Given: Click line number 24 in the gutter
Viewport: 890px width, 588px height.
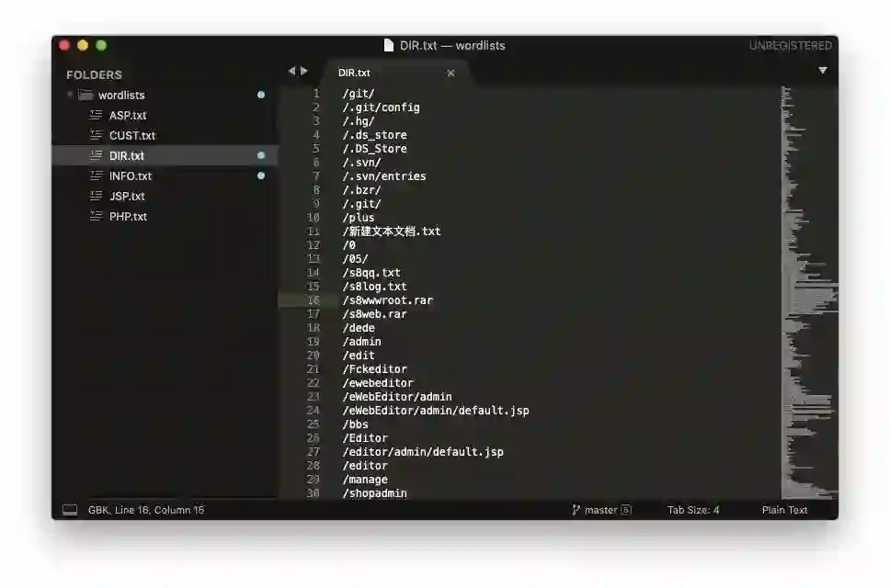Looking at the screenshot, I should coord(313,410).
